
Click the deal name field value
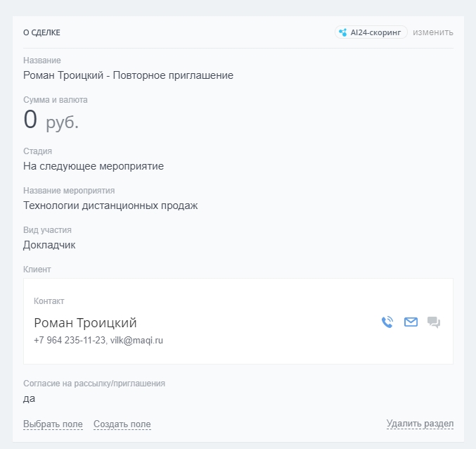coord(128,75)
